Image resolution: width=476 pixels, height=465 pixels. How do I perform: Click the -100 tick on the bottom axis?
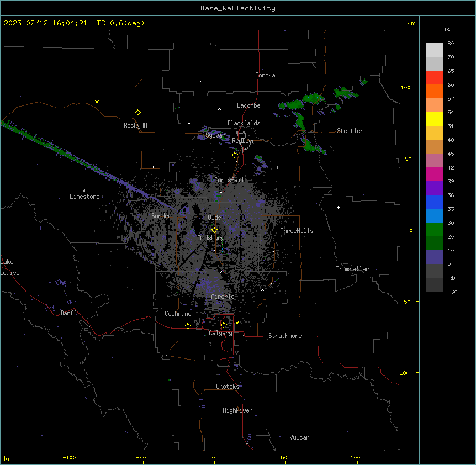coord(69,457)
